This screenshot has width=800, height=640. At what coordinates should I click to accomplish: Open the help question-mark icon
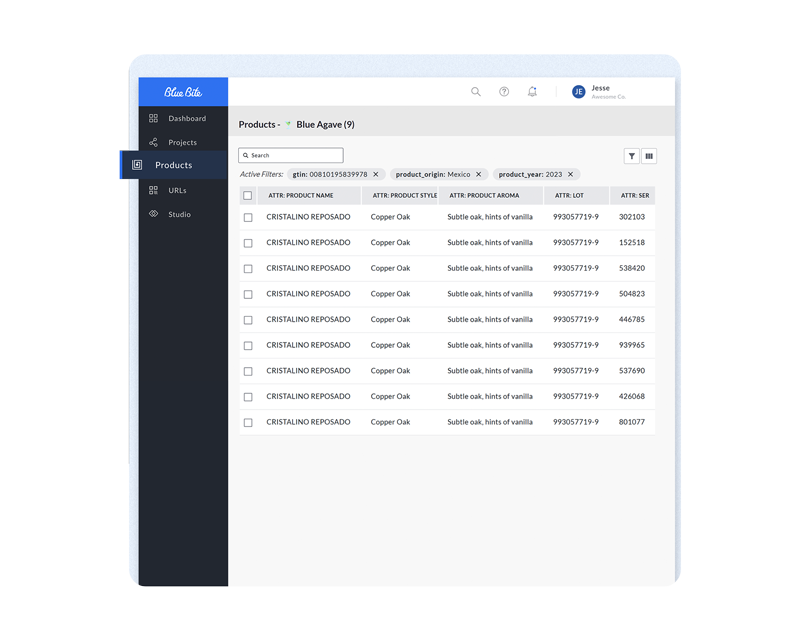(x=504, y=91)
